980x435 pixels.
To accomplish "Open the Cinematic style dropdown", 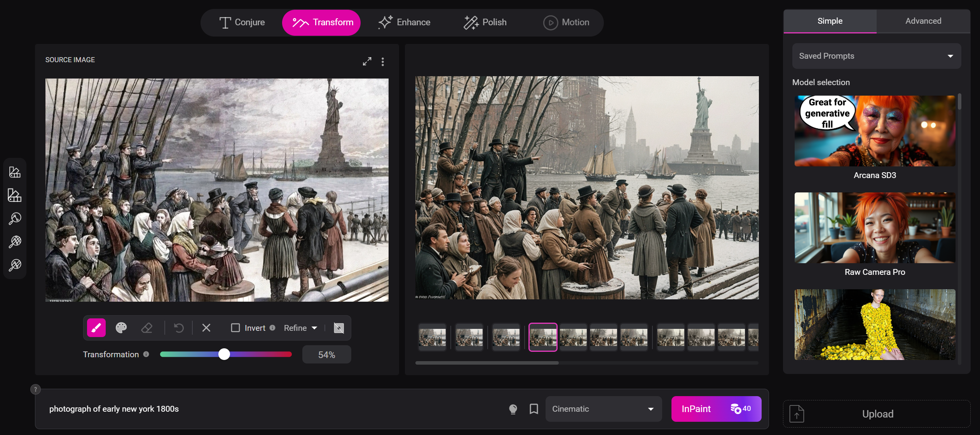I will click(603, 409).
